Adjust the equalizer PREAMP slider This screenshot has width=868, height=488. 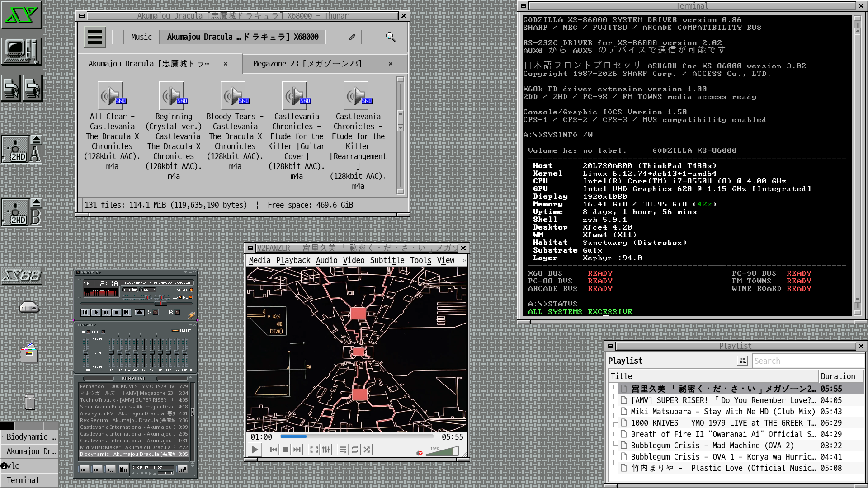[85, 352]
